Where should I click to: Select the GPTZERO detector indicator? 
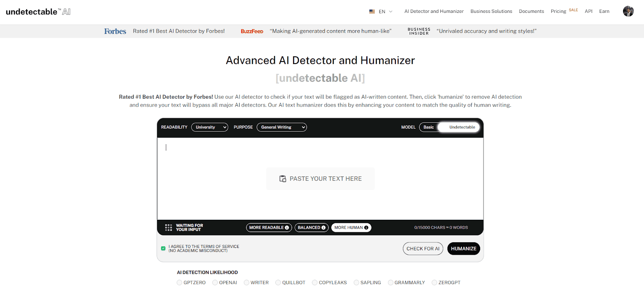tap(180, 283)
